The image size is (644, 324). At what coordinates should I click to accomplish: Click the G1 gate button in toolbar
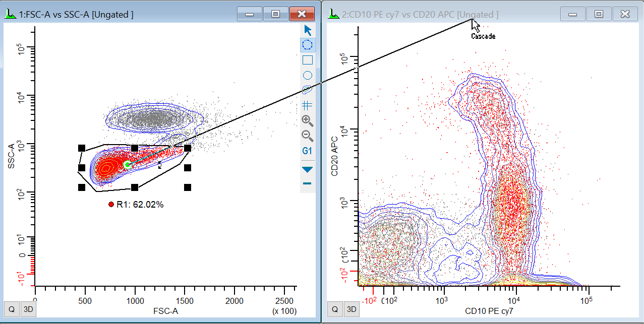tap(308, 151)
